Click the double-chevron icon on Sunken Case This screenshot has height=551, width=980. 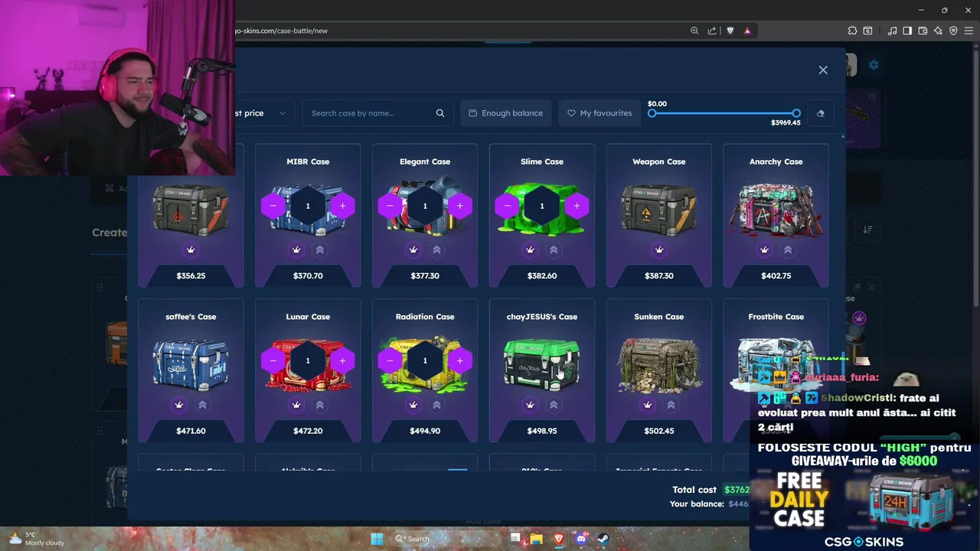[x=671, y=405]
